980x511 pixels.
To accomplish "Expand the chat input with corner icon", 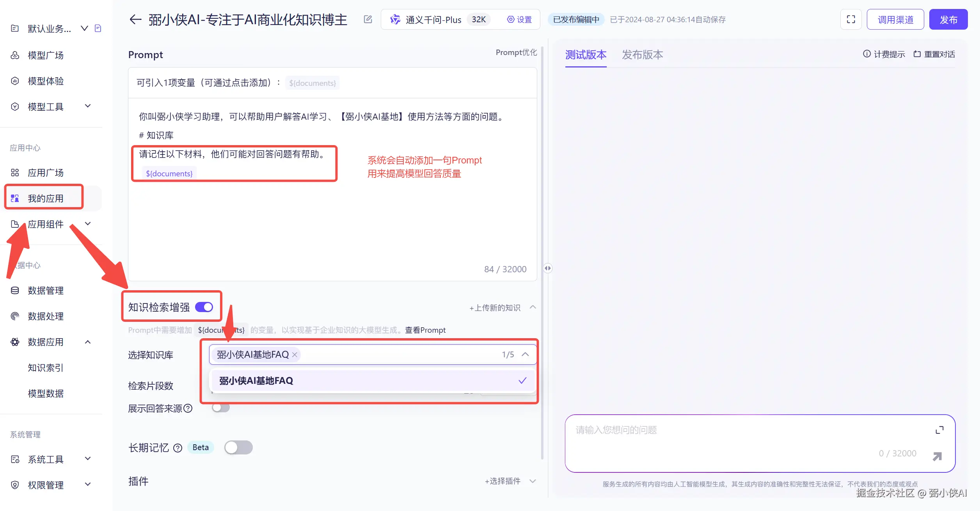I will 939,430.
